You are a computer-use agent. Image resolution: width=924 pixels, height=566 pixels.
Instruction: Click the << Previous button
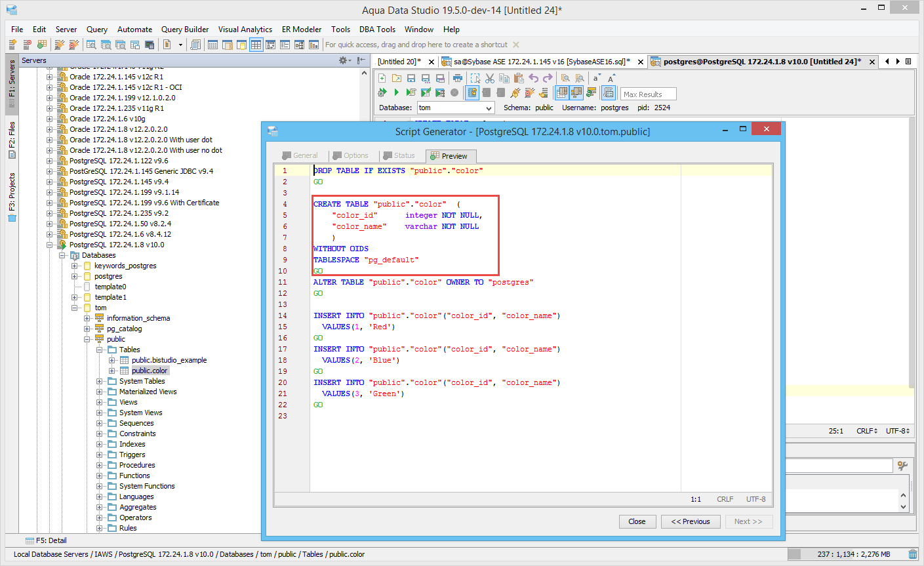tap(690, 521)
